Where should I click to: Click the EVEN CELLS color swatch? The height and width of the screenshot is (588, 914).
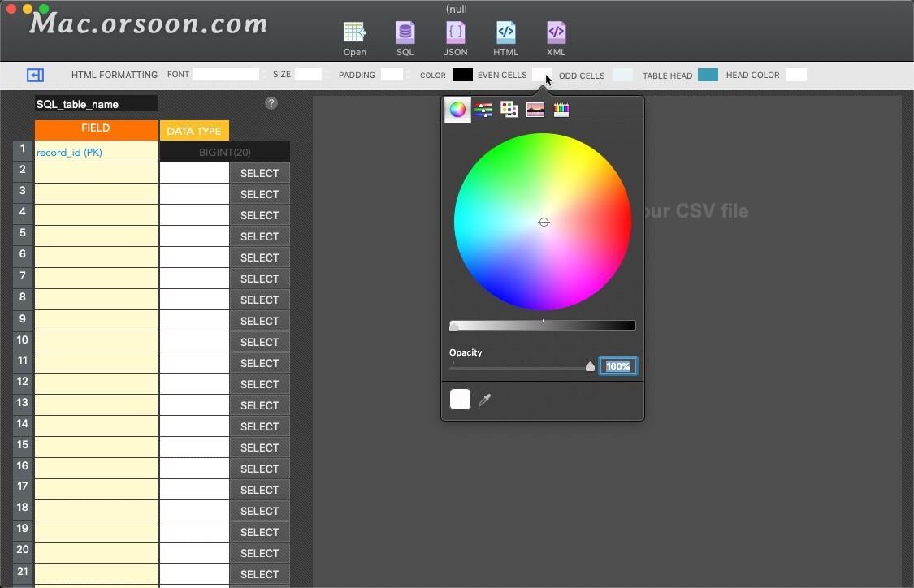pyautogui.click(x=542, y=75)
